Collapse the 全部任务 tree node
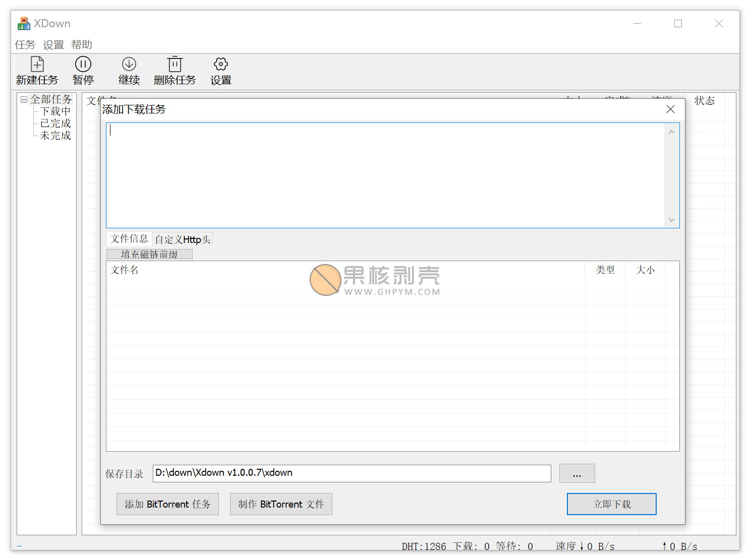 (24, 99)
